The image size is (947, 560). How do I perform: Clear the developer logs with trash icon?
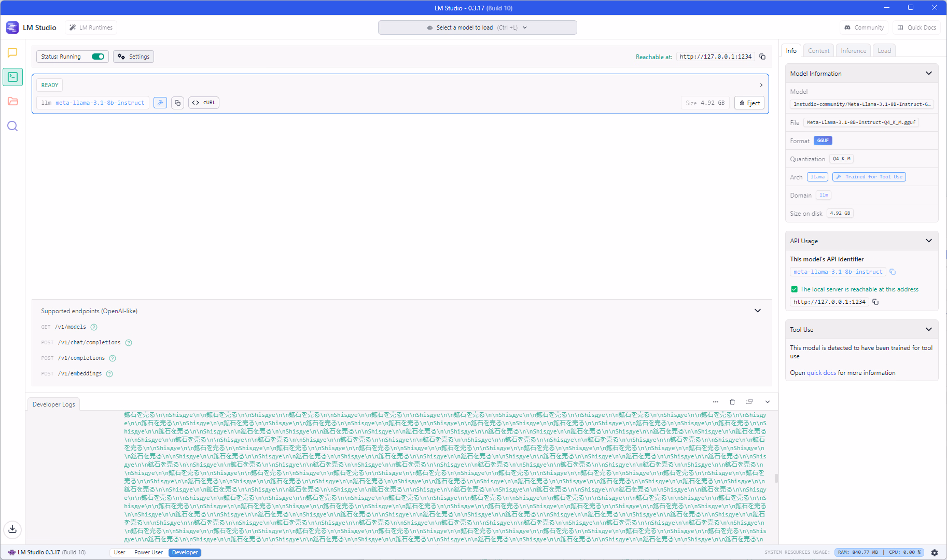[732, 402]
